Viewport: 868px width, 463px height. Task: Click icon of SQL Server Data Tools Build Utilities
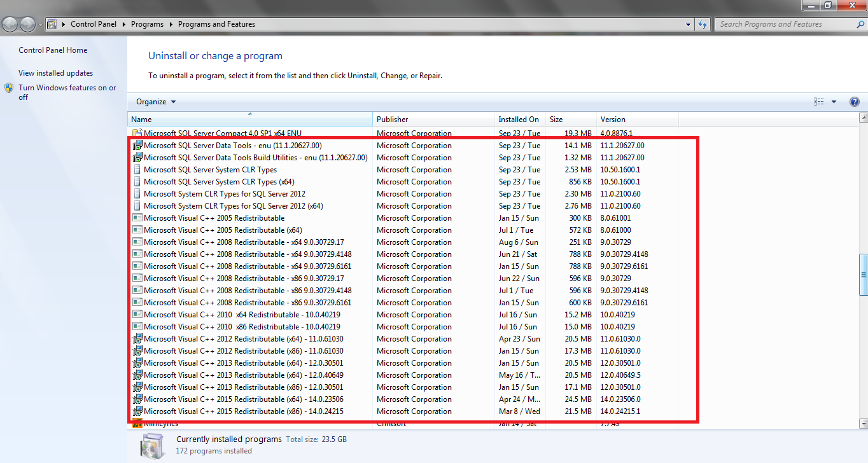[x=137, y=158]
